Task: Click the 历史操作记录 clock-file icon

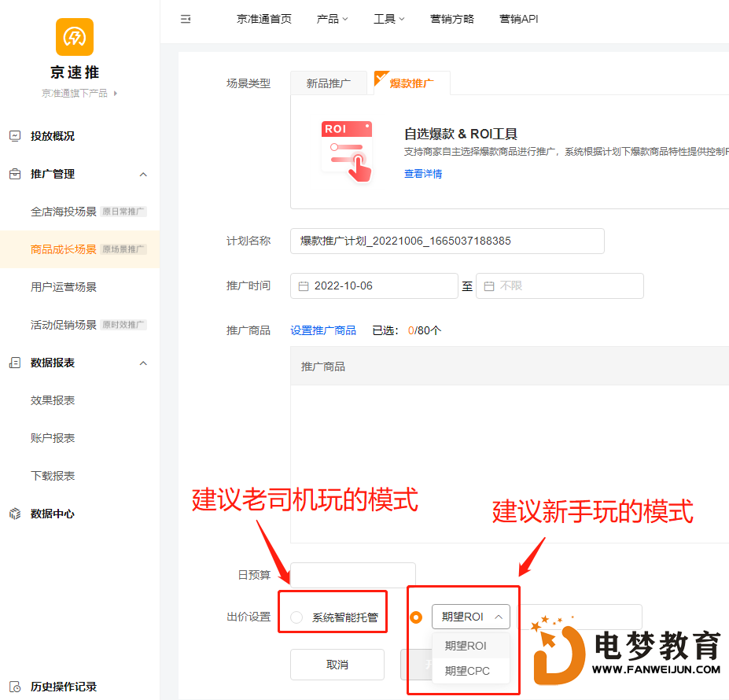Action: [15, 687]
